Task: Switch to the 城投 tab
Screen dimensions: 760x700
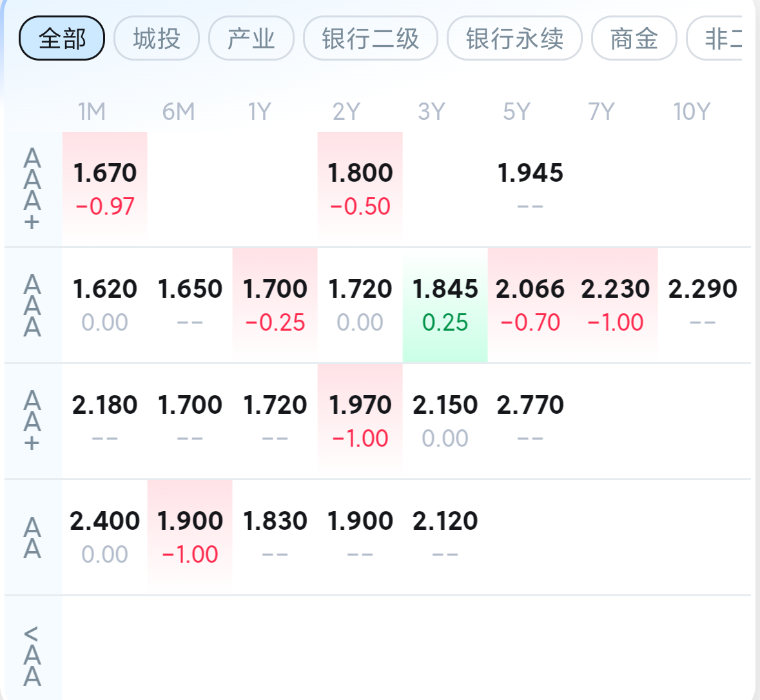Action: tap(157, 39)
